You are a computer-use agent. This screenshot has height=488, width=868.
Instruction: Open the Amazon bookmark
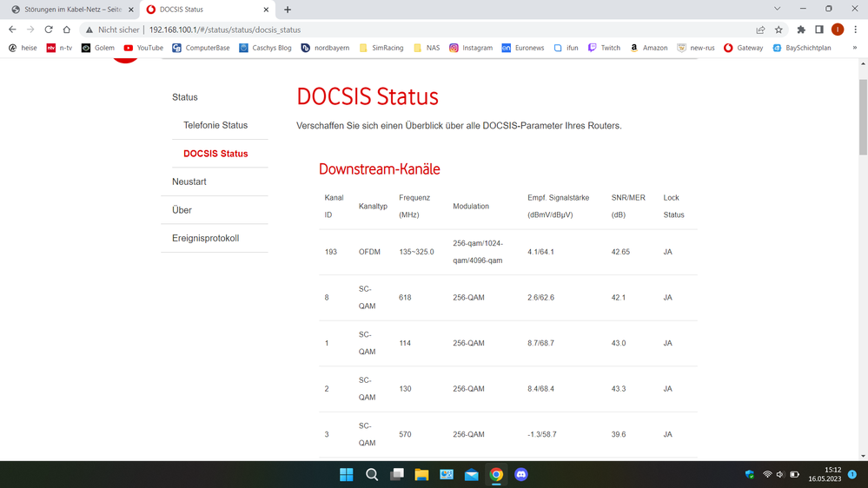coord(648,48)
